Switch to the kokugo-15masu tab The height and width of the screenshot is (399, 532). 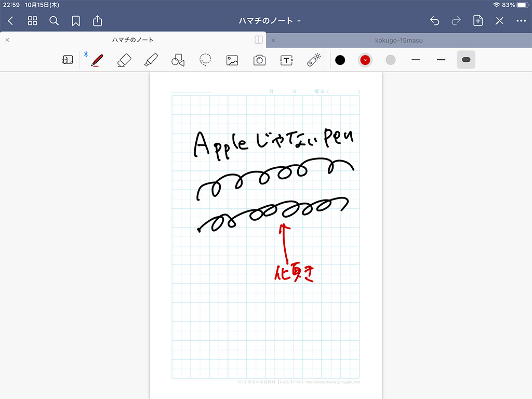pyautogui.click(x=399, y=41)
